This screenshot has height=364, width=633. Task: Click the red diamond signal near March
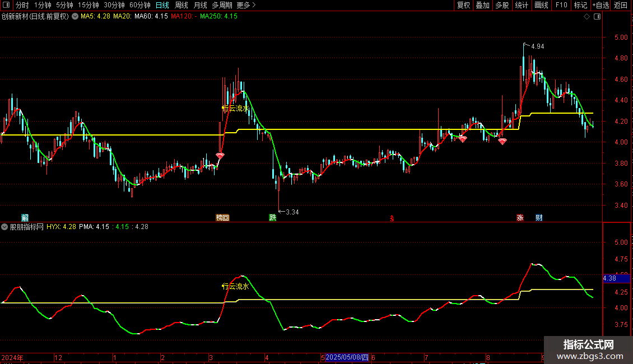coord(220,155)
